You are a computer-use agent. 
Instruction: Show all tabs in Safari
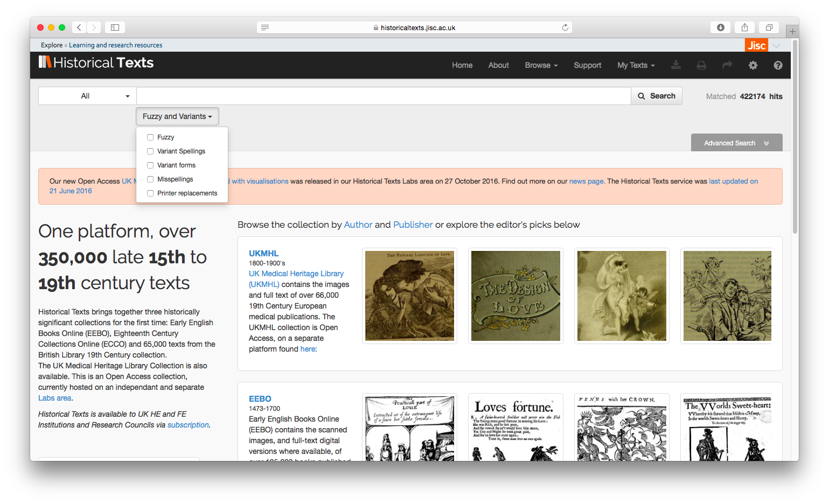(769, 27)
